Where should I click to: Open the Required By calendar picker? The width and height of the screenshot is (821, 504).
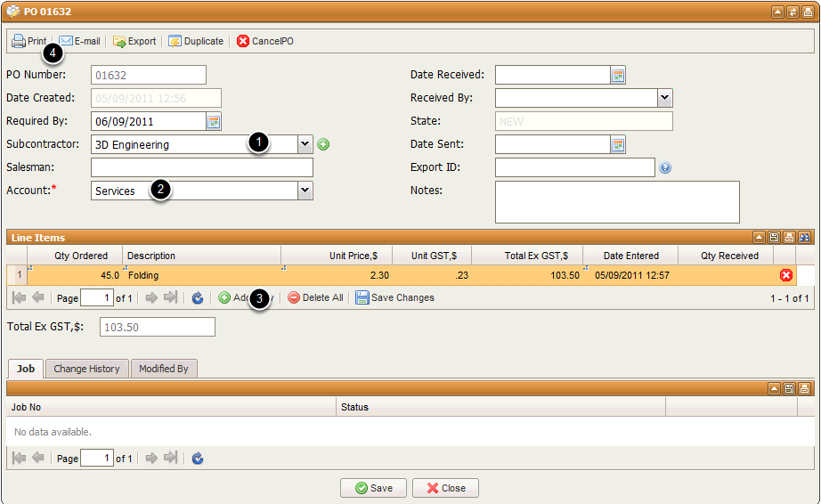click(x=214, y=121)
